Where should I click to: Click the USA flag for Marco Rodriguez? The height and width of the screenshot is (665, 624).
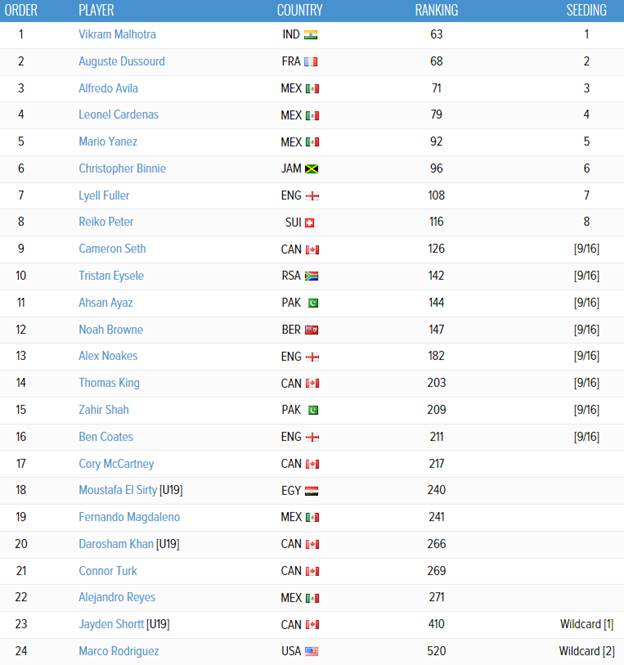pos(311,651)
